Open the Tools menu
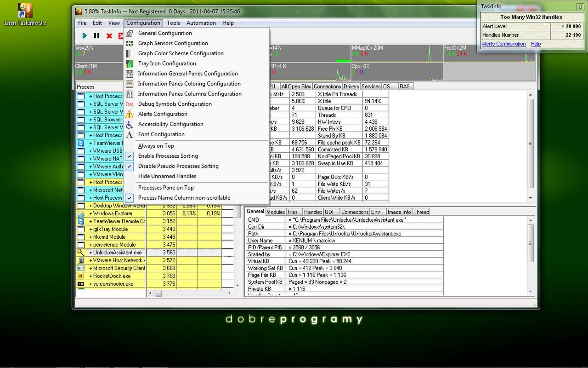588x368 pixels. 173,23
